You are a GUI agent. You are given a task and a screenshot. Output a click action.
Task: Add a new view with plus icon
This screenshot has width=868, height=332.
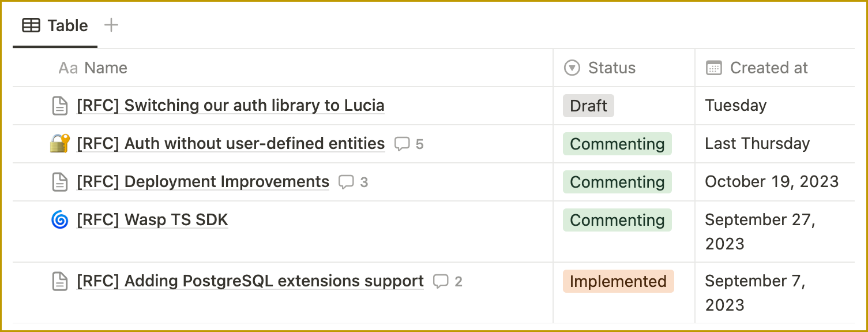111,25
